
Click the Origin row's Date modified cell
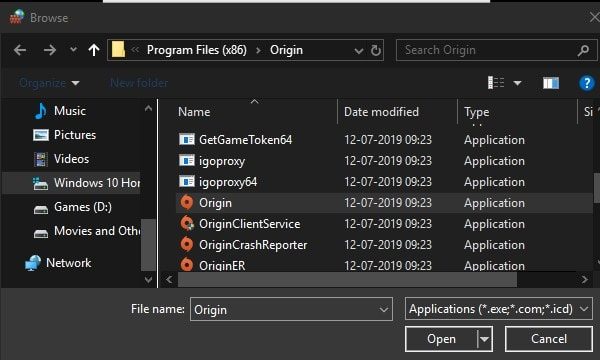coord(388,203)
